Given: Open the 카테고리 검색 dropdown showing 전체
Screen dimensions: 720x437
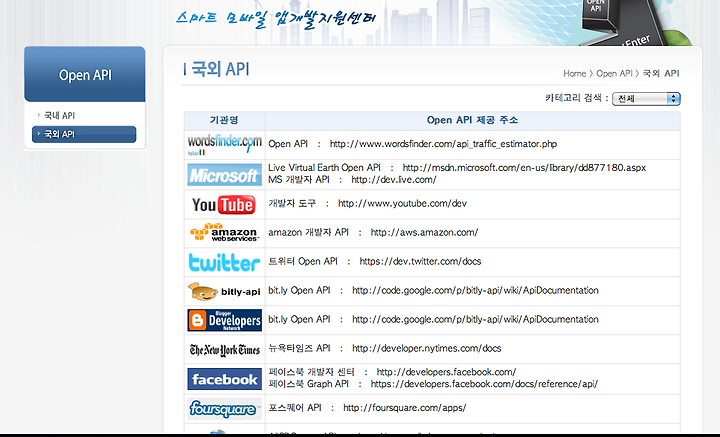Looking at the screenshot, I should click(646, 99).
